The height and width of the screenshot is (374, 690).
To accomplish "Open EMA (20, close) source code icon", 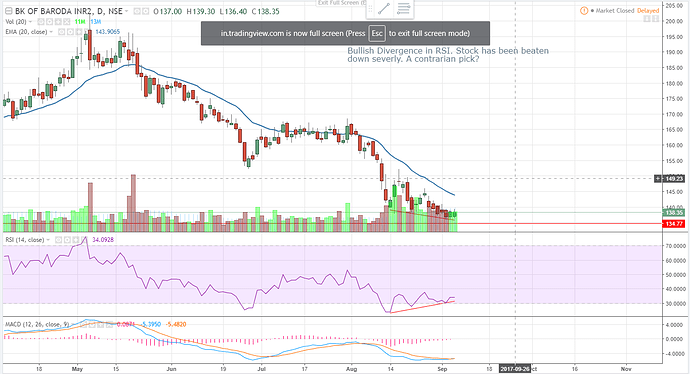I will coord(79,32).
